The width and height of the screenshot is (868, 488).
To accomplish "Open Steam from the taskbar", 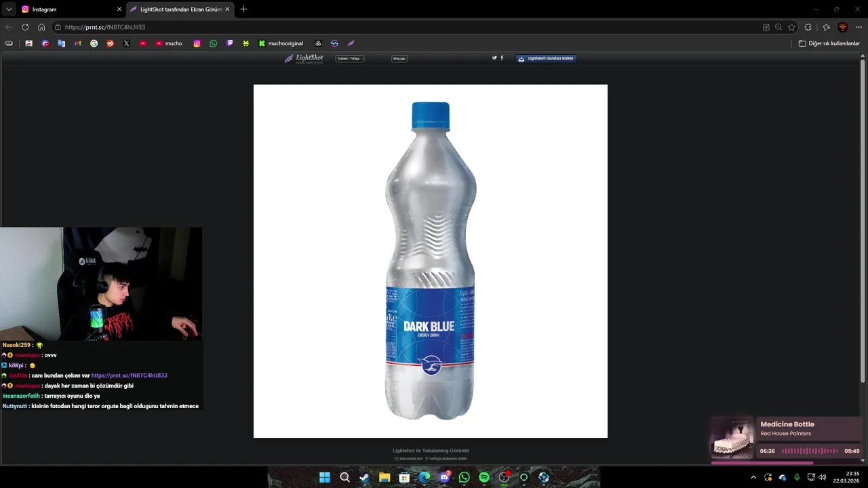I will tap(365, 477).
